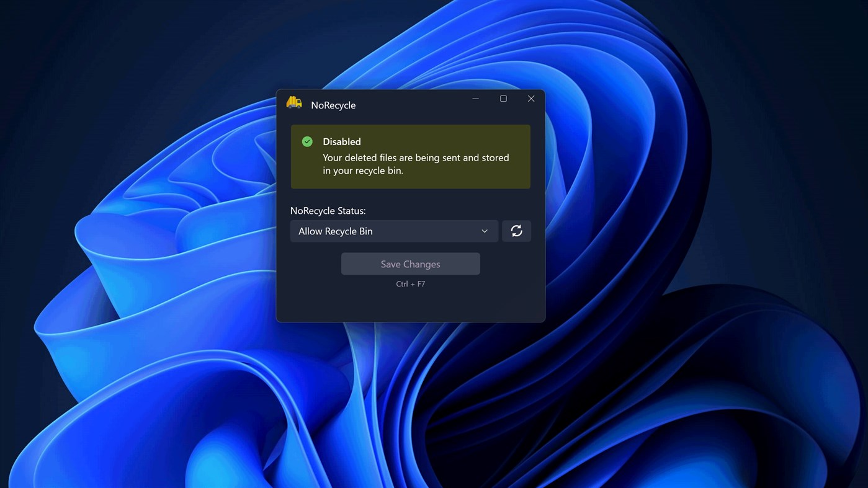Click the NoRecycle title text
This screenshot has height=488, width=868.
[333, 105]
